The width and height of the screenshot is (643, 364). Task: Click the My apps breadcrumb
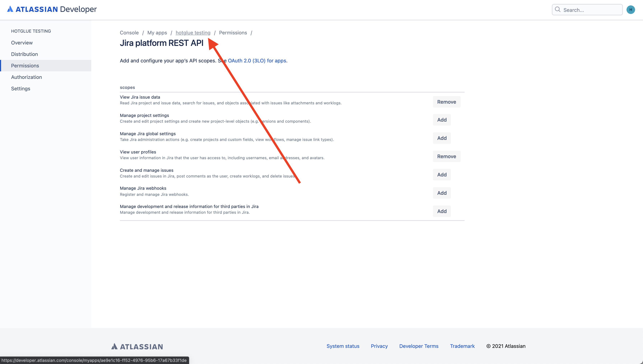tap(157, 33)
